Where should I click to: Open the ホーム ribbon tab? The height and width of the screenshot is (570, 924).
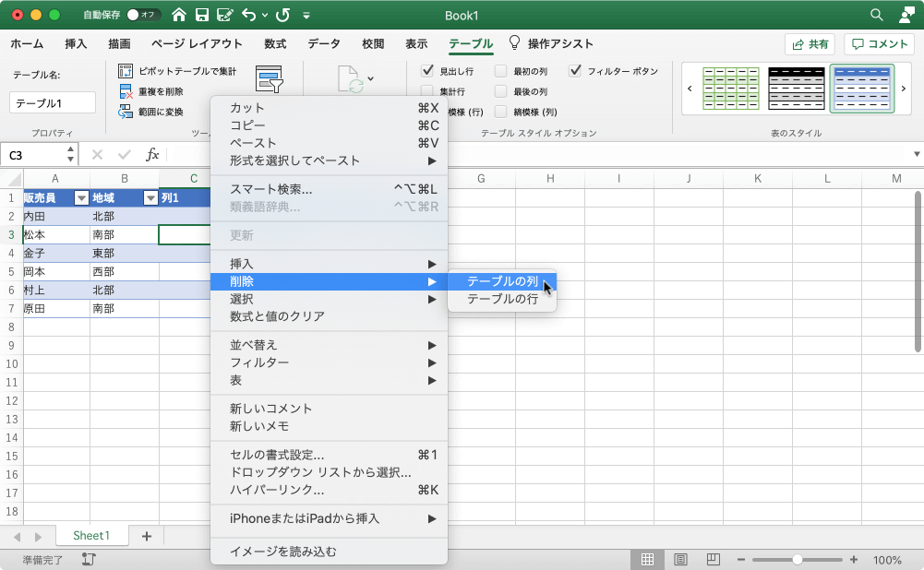27,43
